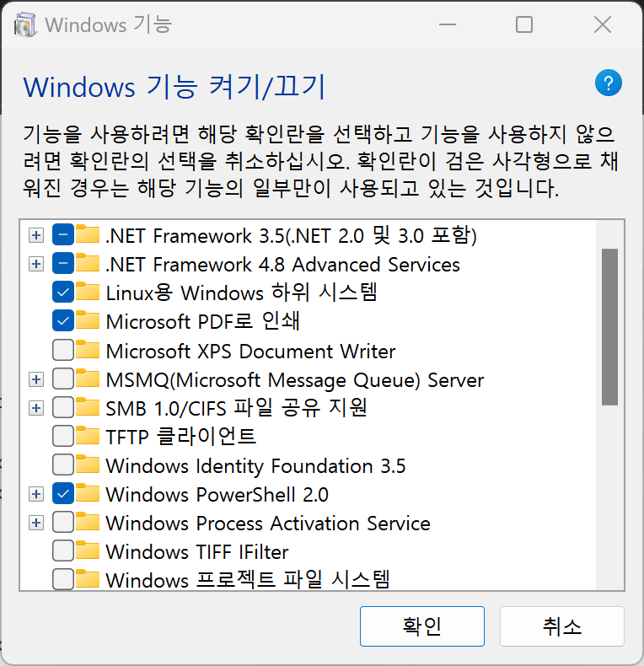Click folder icon beside SMB 1.0/CIFS 파일 공유 지원
The height and width of the screenshot is (666, 644).
click(x=88, y=407)
